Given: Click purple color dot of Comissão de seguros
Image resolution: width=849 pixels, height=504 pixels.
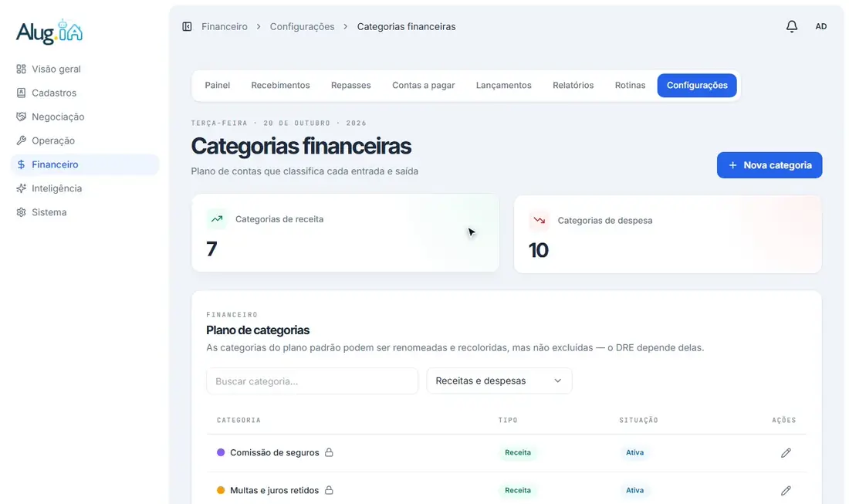Looking at the screenshot, I should point(221,452).
